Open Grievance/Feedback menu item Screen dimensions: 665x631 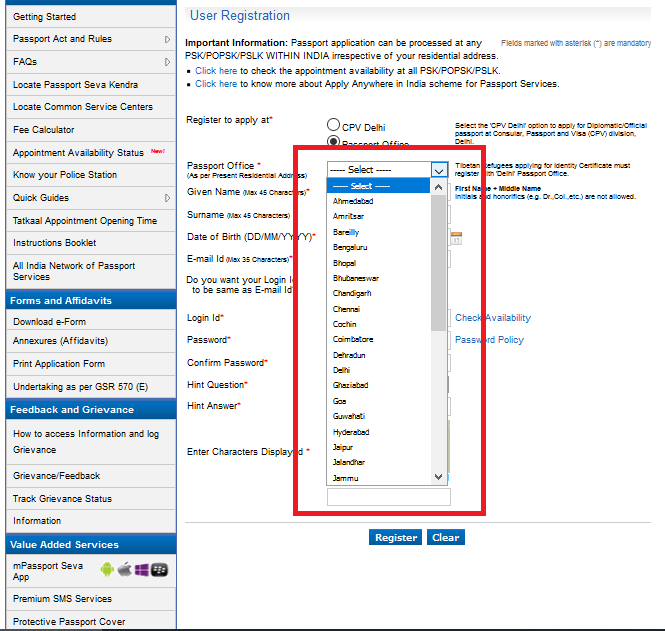coord(91,476)
